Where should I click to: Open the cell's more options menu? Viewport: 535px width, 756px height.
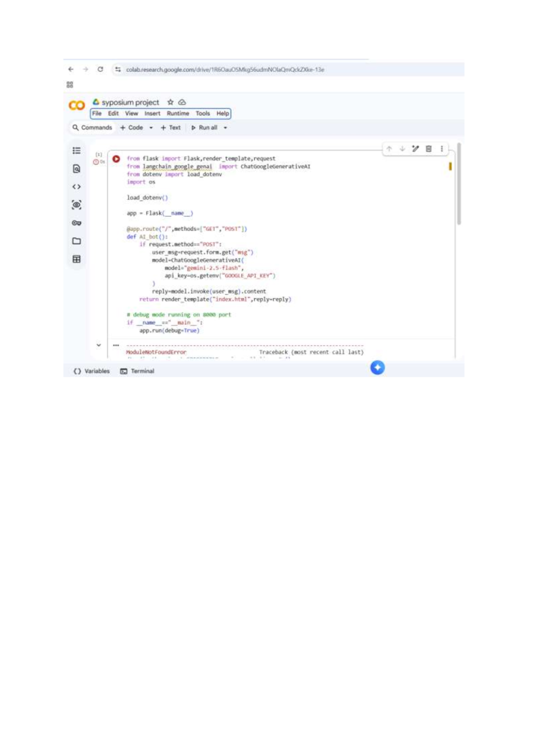(x=442, y=149)
